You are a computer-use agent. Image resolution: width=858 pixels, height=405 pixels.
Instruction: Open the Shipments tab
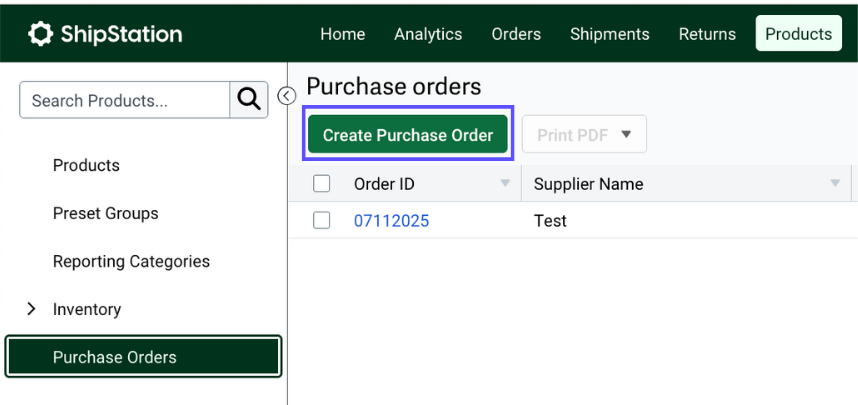click(610, 34)
